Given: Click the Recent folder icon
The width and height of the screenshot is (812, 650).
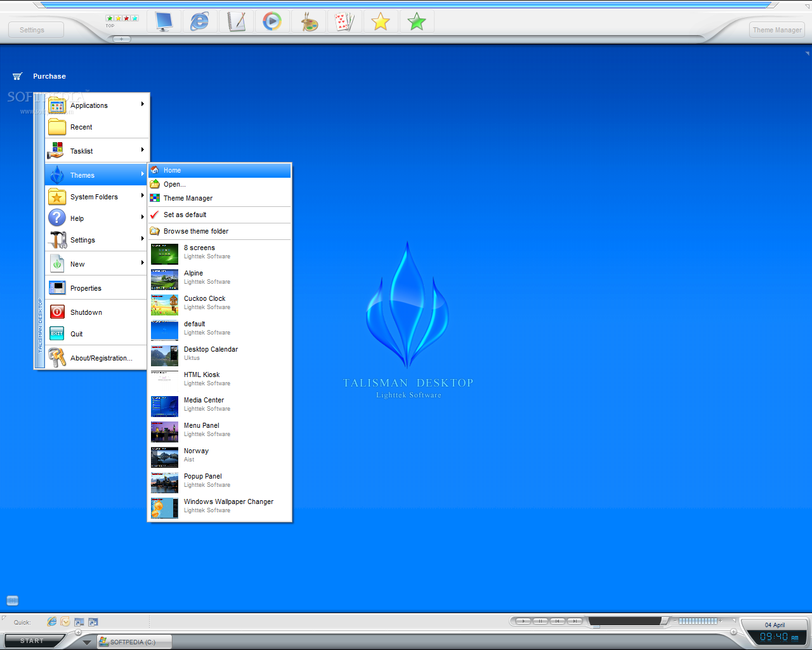Looking at the screenshot, I should 57,127.
